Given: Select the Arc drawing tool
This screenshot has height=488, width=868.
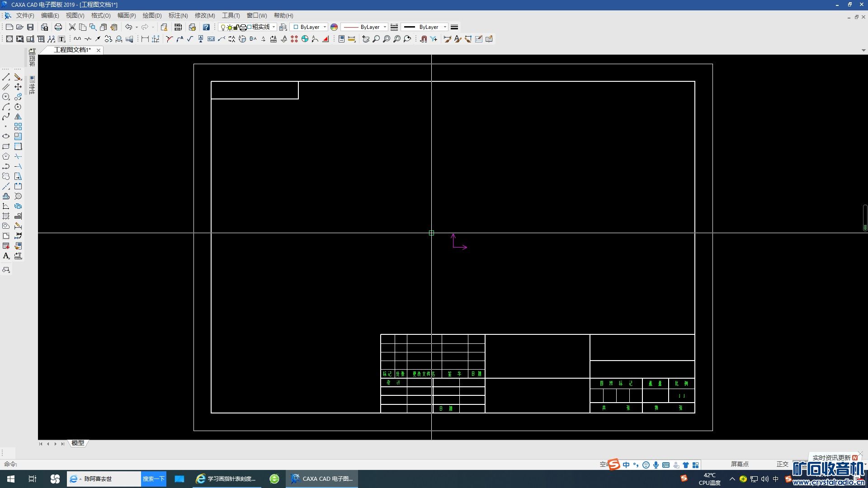Looking at the screenshot, I should (x=6, y=107).
